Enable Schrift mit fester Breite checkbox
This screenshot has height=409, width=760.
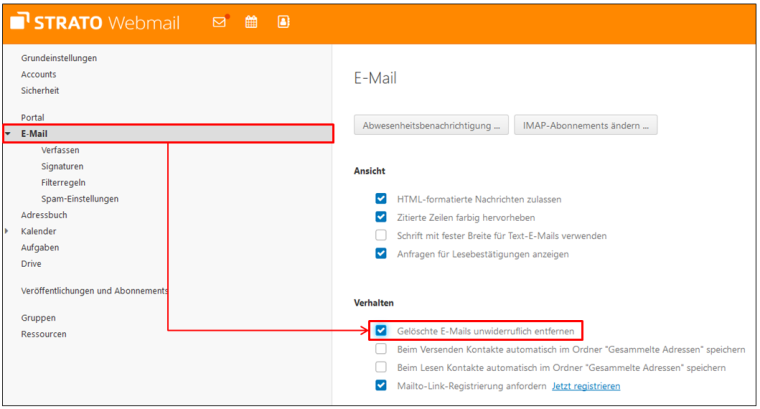pos(380,235)
